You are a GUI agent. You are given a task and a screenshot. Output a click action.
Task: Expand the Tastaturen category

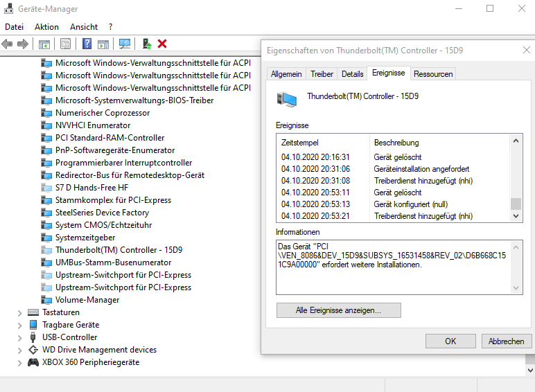20,312
